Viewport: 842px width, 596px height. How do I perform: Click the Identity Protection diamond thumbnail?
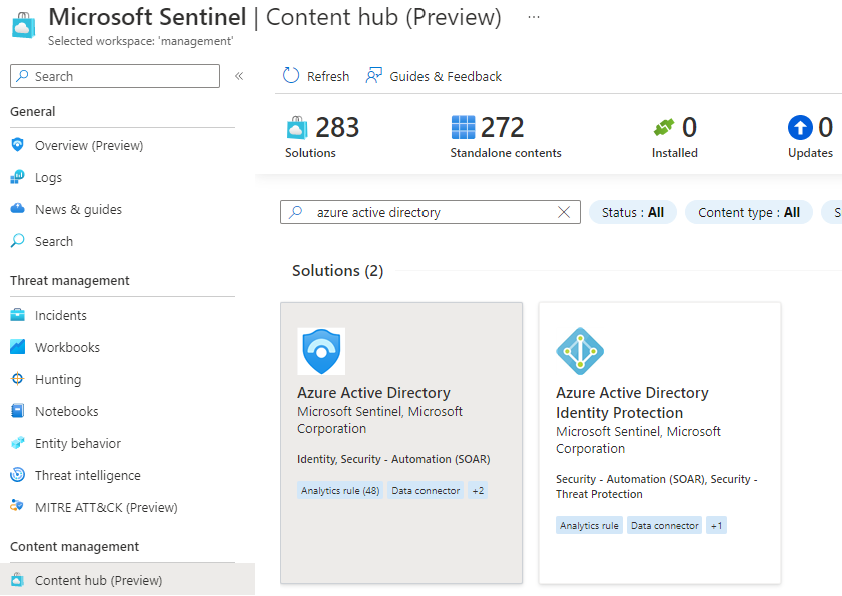tap(580, 351)
